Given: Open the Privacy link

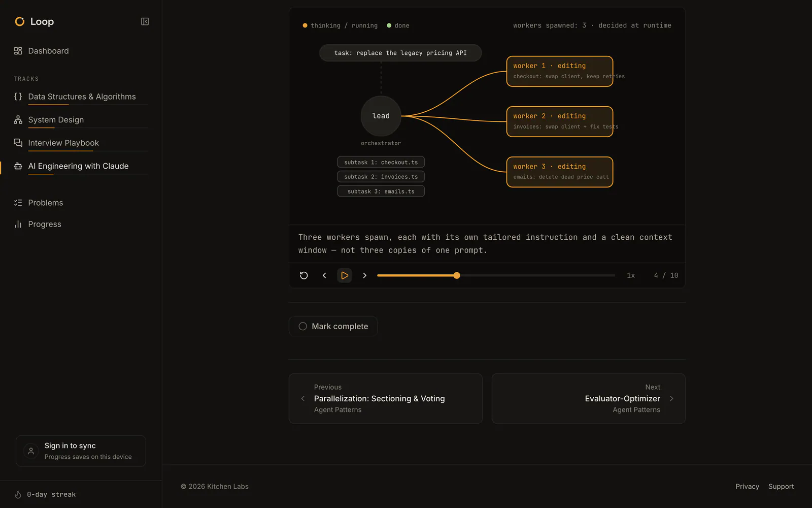Looking at the screenshot, I should click(x=747, y=487).
